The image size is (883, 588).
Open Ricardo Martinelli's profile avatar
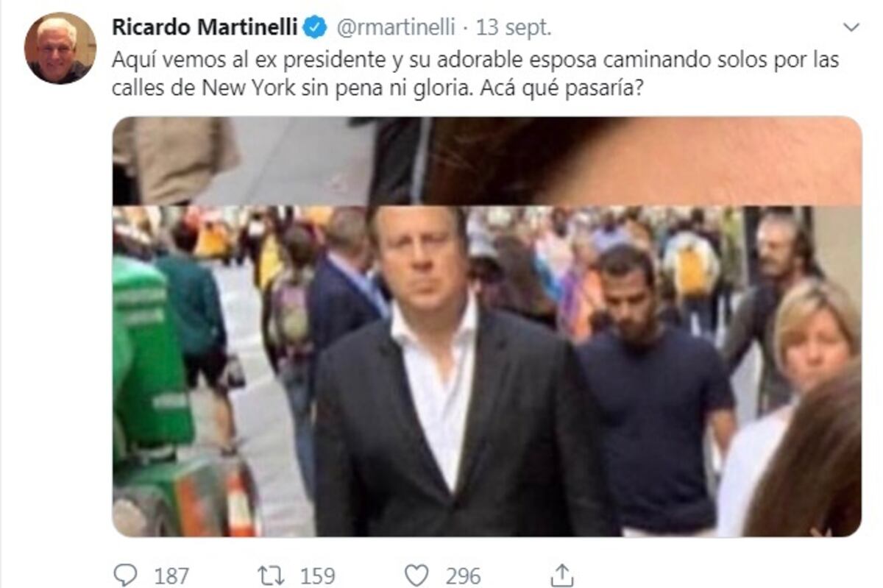point(60,48)
